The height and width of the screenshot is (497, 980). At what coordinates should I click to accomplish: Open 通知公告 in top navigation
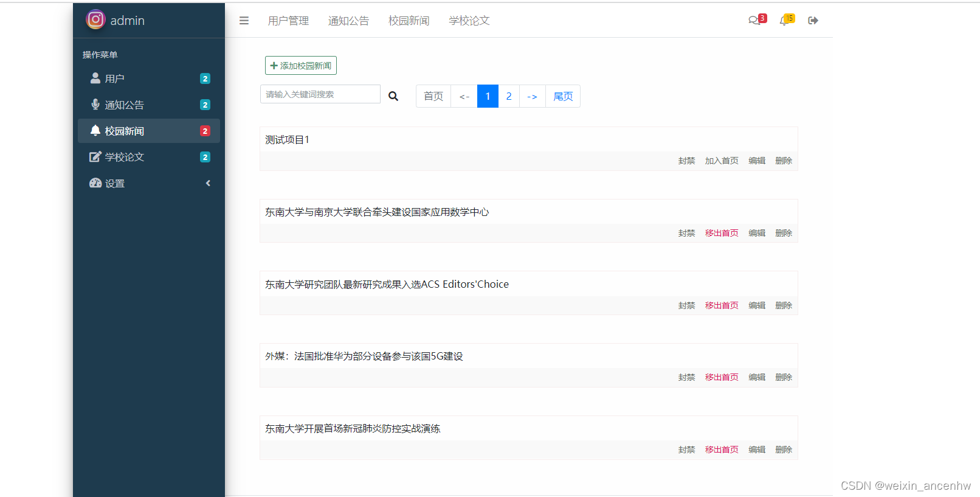tap(348, 21)
